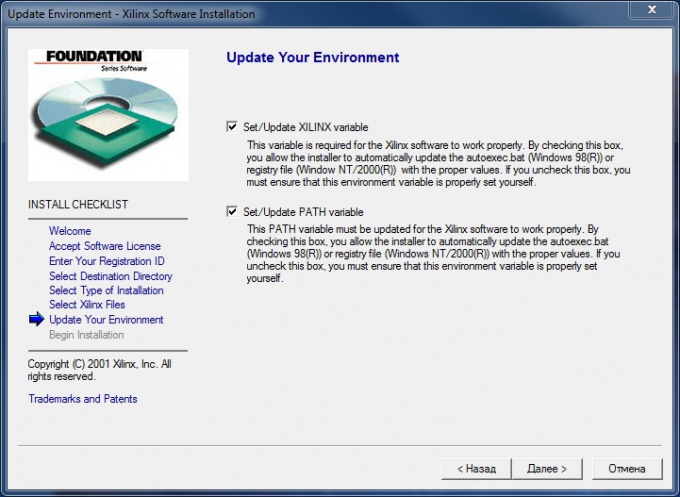Select Update Your Environment checklist step
This screenshot has height=497, width=680.
pyautogui.click(x=106, y=320)
